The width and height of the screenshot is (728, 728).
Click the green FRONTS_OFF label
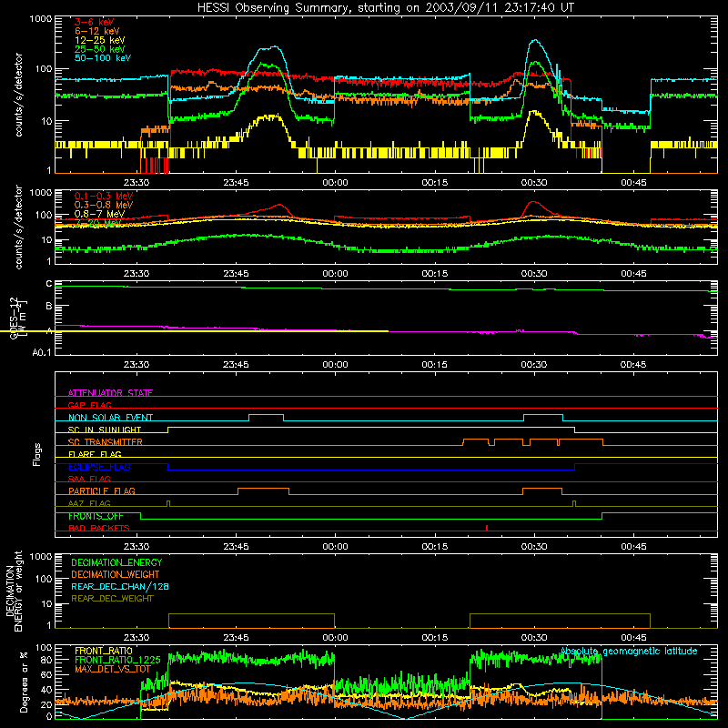(x=96, y=516)
